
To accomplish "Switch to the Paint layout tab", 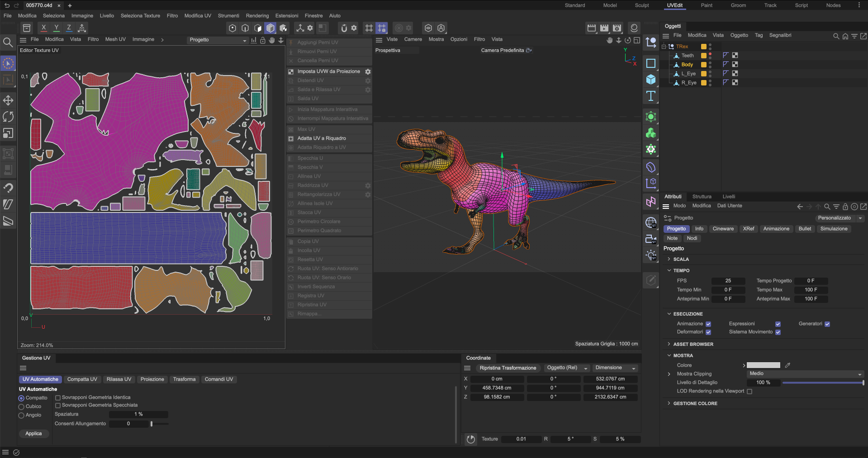I will click(707, 5).
